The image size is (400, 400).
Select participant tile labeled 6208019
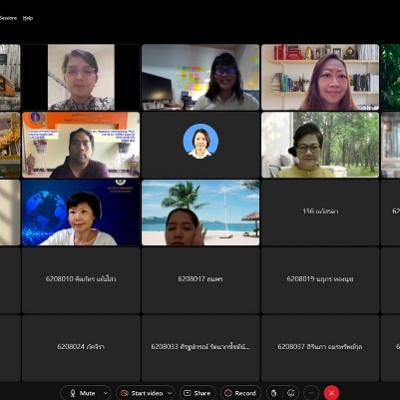(x=320, y=280)
